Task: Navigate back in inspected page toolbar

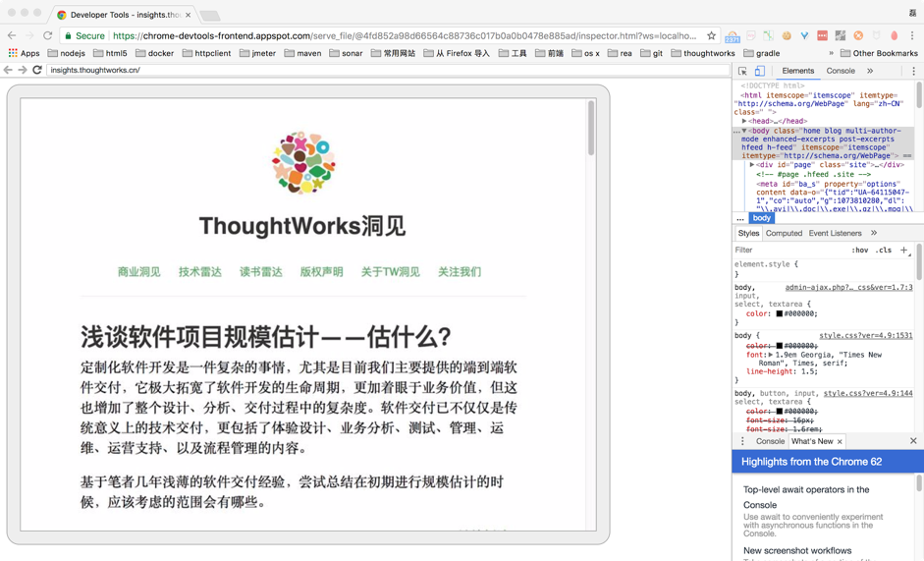Action: (x=8, y=70)
